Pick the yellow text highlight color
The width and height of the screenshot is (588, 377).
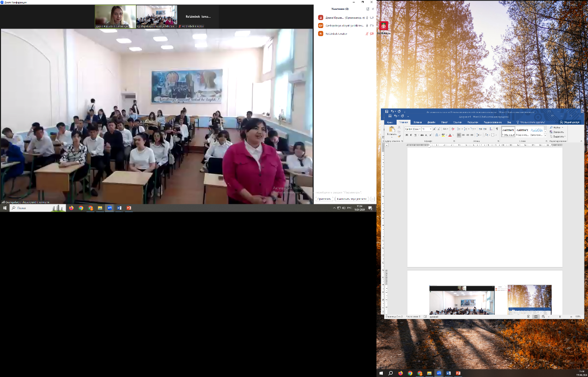443,135
